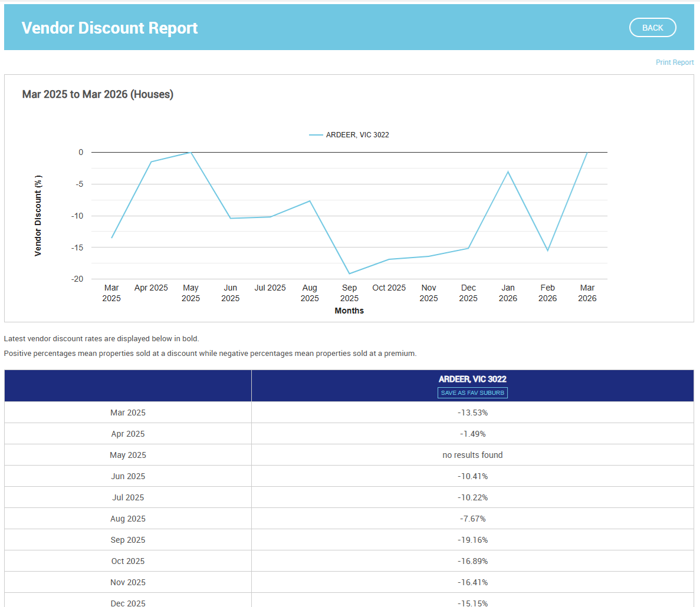This screenshot has width=700, height=607.
Task: Click the 'no results found' cell
Action: [472, 455]
